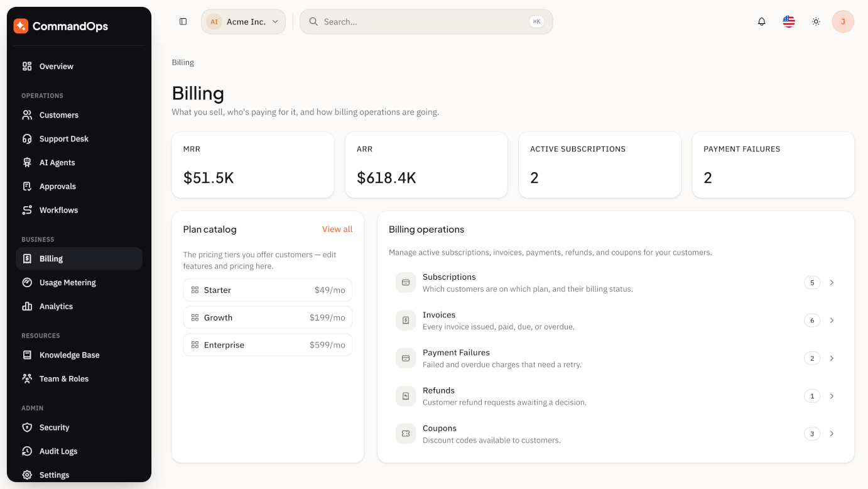Open the Growth plan $199/mo
This screenshot has width=868, height=489.
coord(268,317)
